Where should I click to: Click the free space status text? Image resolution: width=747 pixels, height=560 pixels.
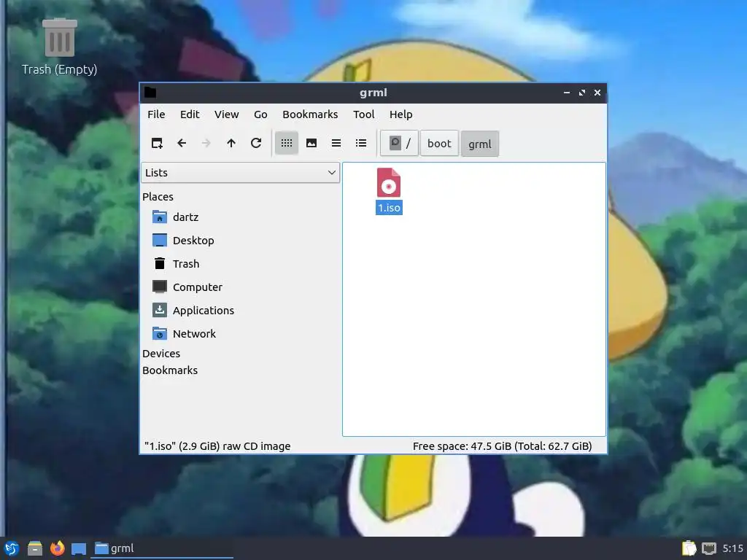(502, 446)
